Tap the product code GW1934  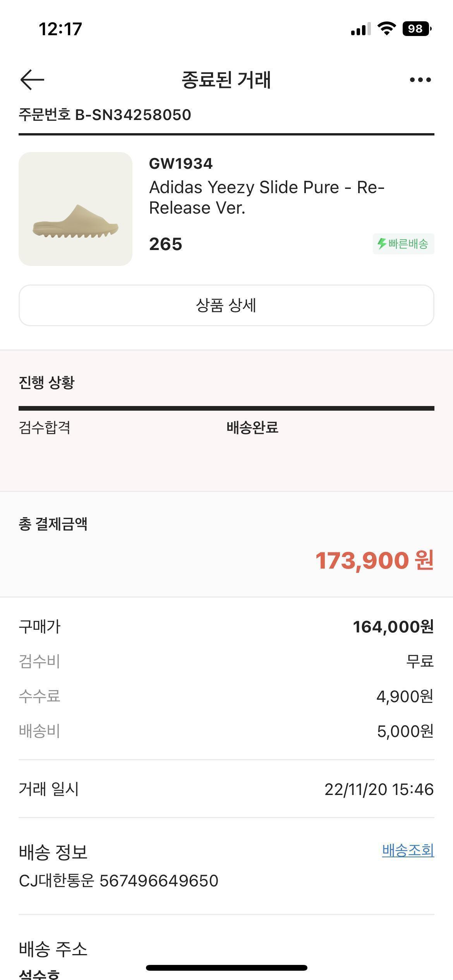(181, 164)
